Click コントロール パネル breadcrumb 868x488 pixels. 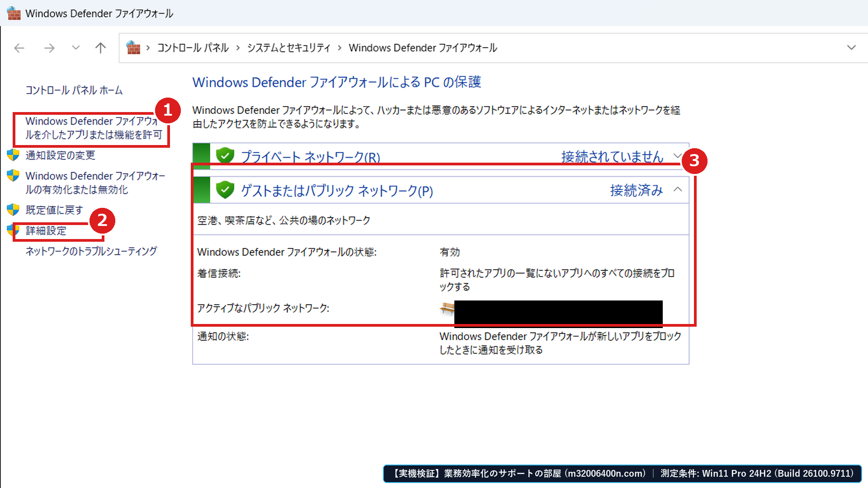click(x=193, y=48)
